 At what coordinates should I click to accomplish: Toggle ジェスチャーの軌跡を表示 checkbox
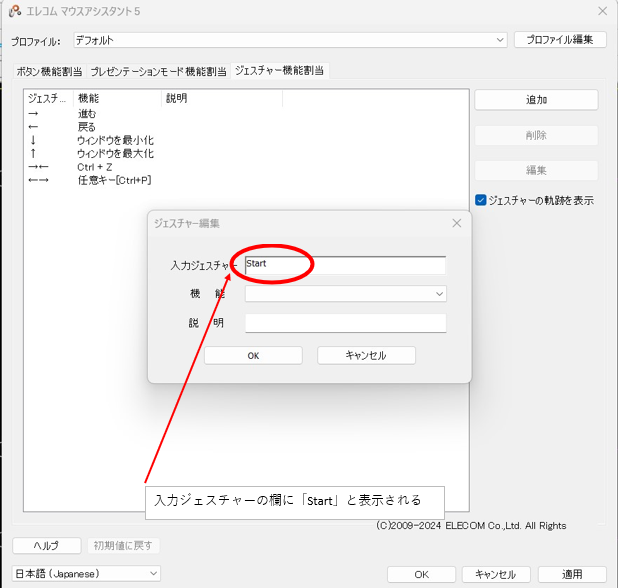pyautogui.click(x=480, y=200)
